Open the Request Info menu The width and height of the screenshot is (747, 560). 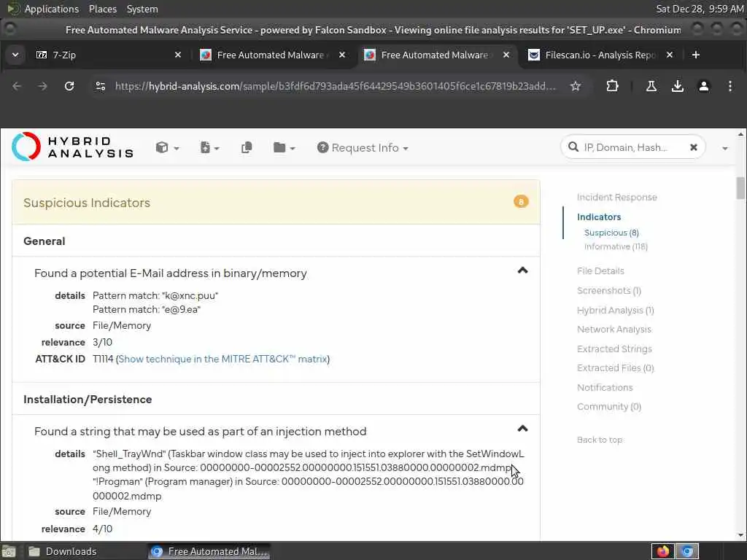pos(363,147)
